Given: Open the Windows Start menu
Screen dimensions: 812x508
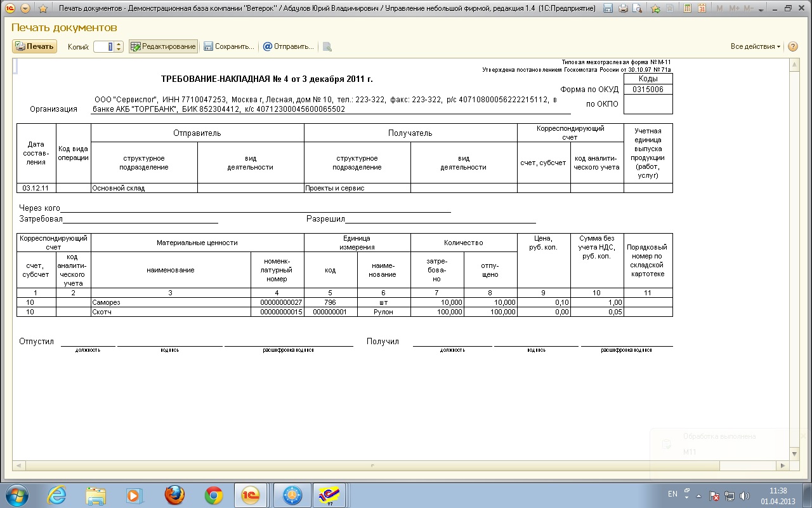Looking at the screenshot, I should tap(16, 495).
